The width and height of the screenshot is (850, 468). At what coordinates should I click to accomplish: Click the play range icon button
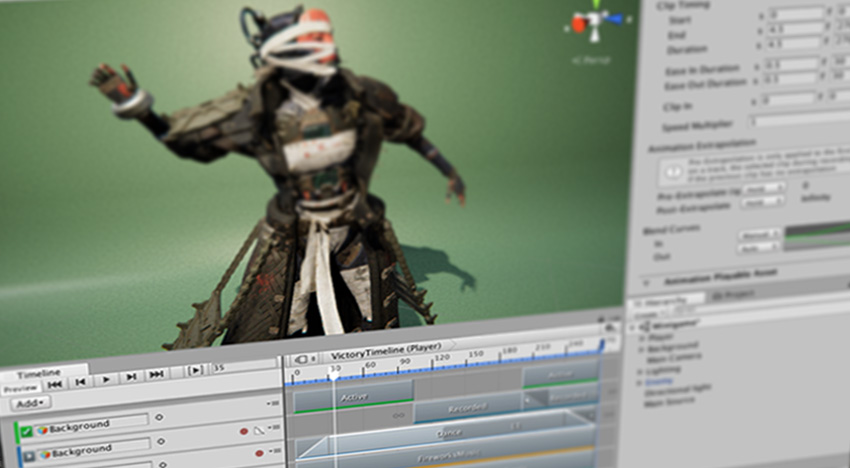click(196, 371)
